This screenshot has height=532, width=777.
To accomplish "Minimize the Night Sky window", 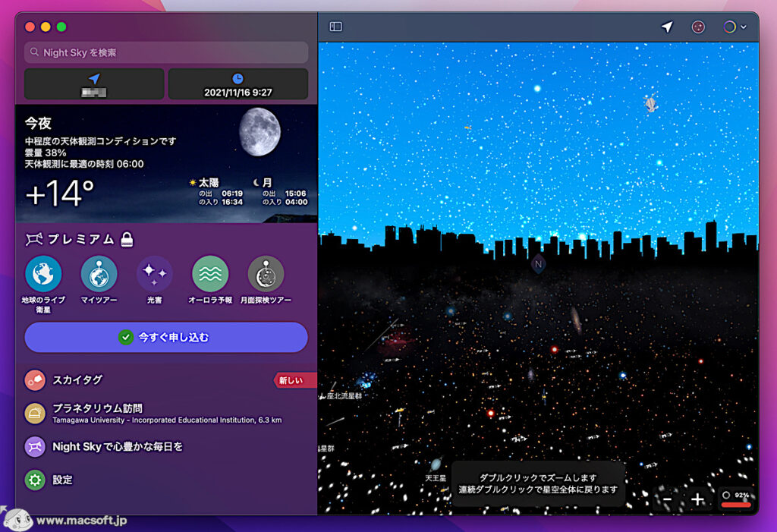I will pos(46,27).
